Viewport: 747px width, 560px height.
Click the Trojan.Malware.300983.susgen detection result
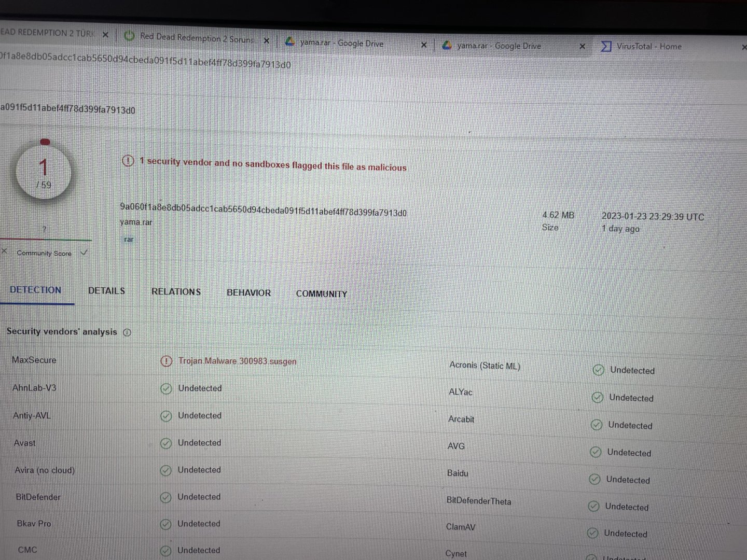point(238,361)
